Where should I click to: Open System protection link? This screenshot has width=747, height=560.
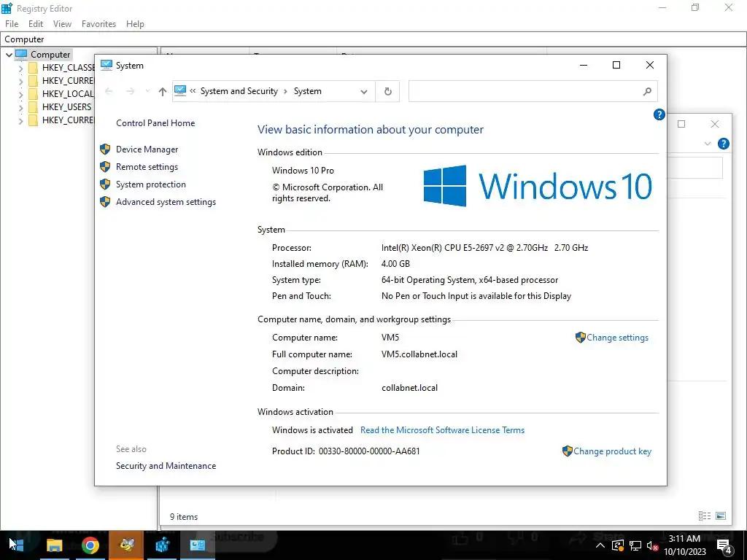click(150, 184)
